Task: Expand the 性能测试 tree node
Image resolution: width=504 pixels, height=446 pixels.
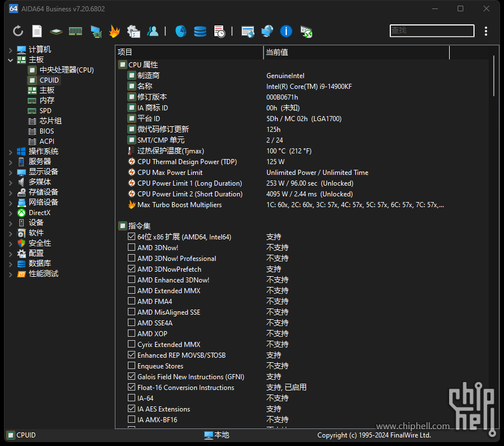Action: pyautogui.click(x=11, y=274)
